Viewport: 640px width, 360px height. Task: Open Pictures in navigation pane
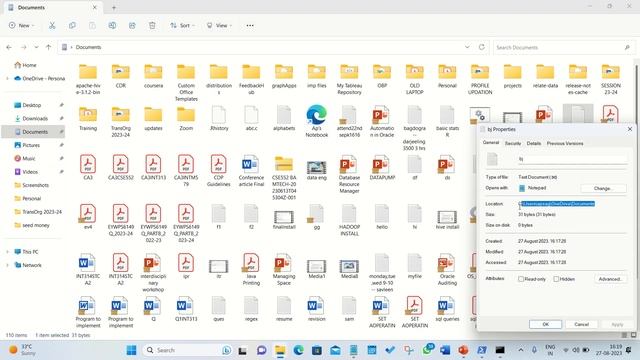(31, 145)
